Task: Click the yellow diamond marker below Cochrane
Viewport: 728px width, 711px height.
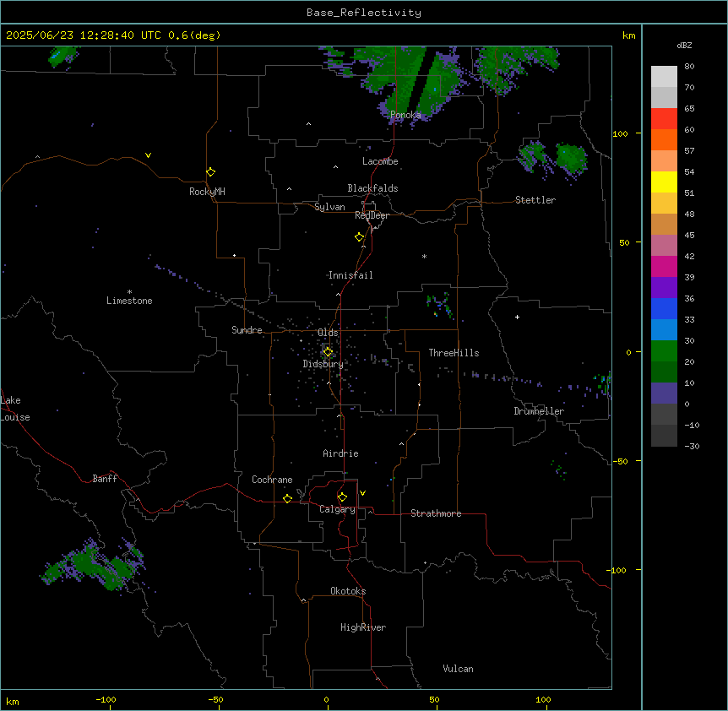Action: click(287, 498)
